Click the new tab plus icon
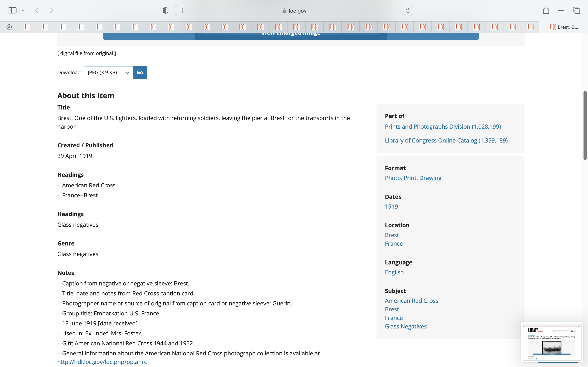This screenshot has height=367, width=588. [561, 10]
